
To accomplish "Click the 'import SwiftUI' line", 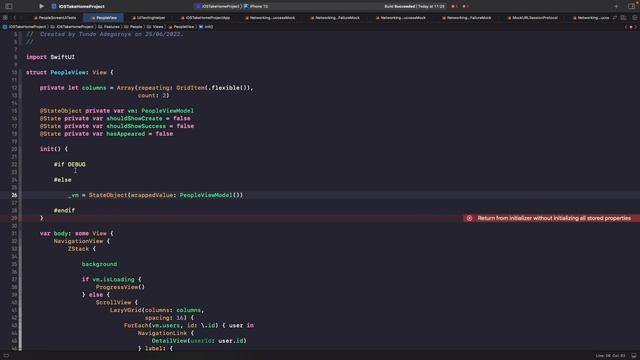I will click(x=50, y=57).
